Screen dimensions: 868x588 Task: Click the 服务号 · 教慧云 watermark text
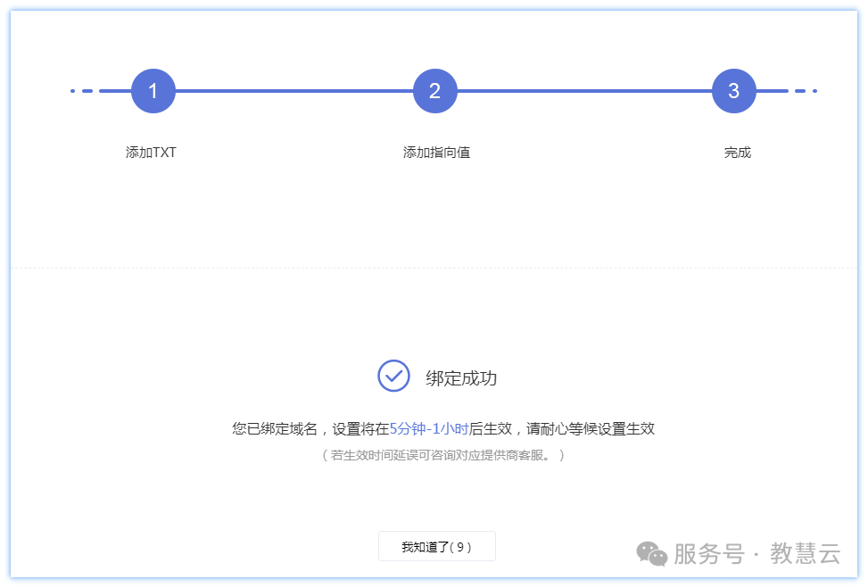click(756, 554)
